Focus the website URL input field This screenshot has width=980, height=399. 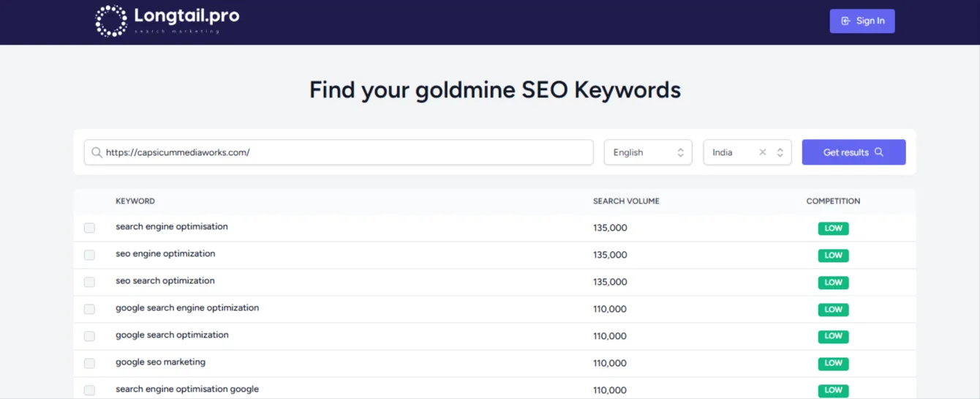point(344,152)
